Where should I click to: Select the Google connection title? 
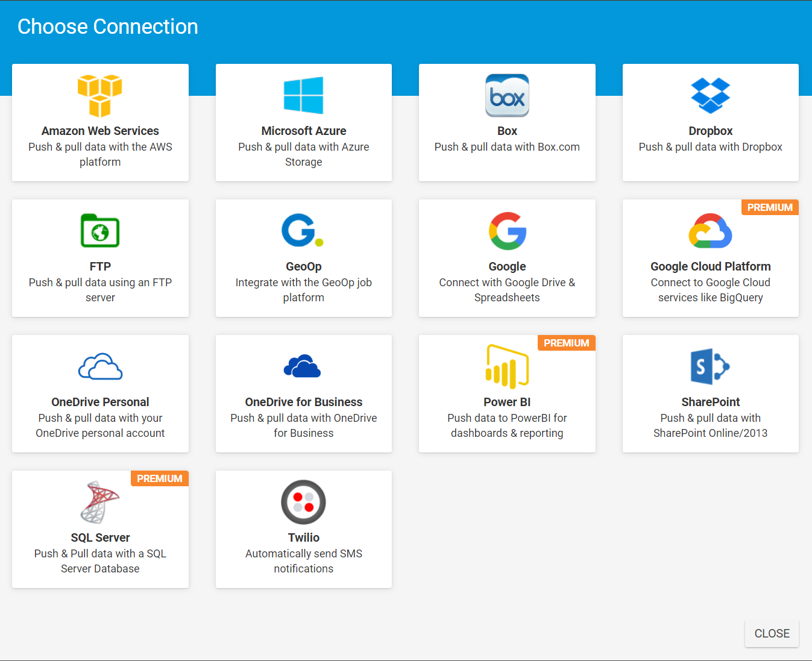(x=507, y=266)
